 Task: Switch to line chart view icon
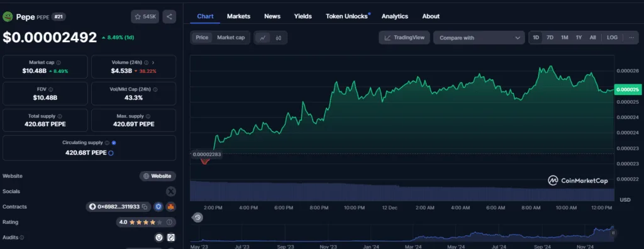[262, 38]
